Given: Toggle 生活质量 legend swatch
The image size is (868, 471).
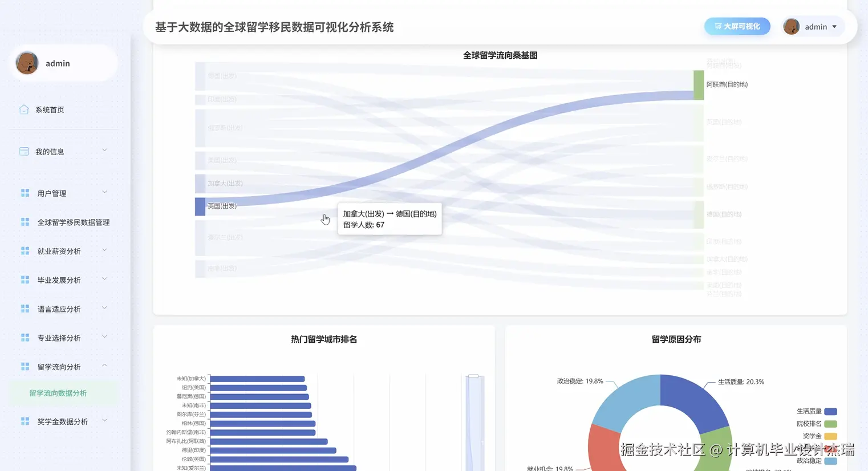Looking at the screenshot, I should [830, 411].
